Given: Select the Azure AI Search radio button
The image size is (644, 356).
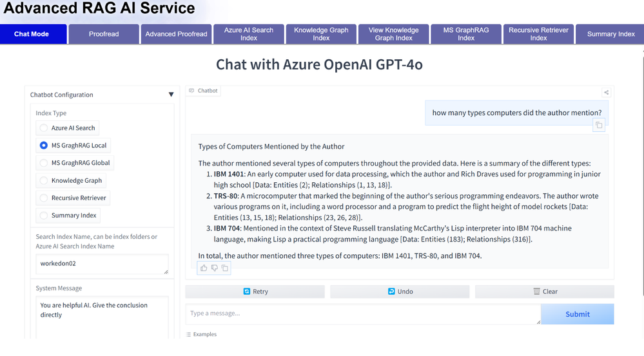Looking at the screenshot, I should tap(44, 128).
